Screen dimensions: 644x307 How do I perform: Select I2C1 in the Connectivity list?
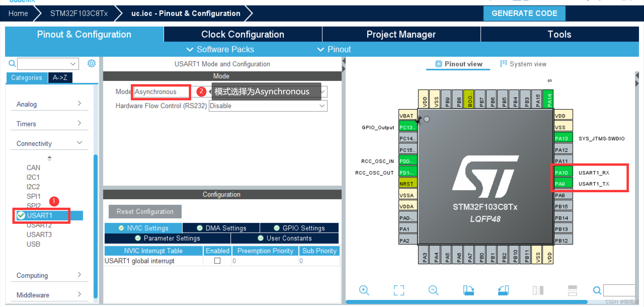click(33, 177)
